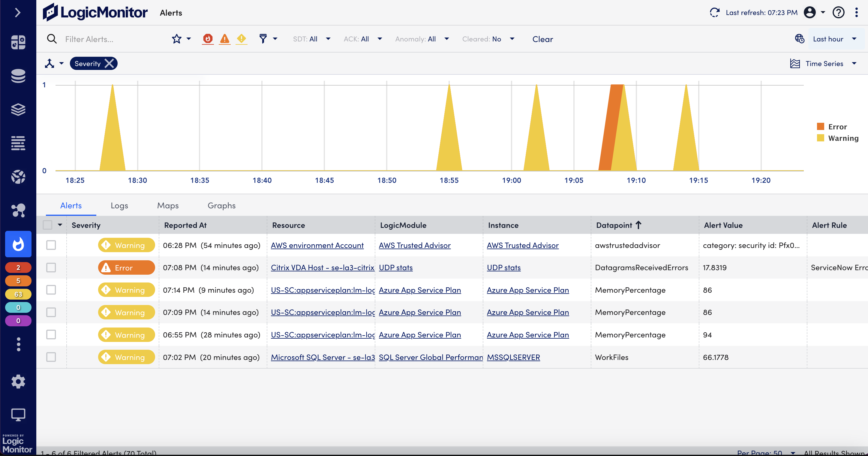Viewport: 868px width, 456px height.
Task: Select the AWS environment Account row checkbox
Action: [51, 245]
